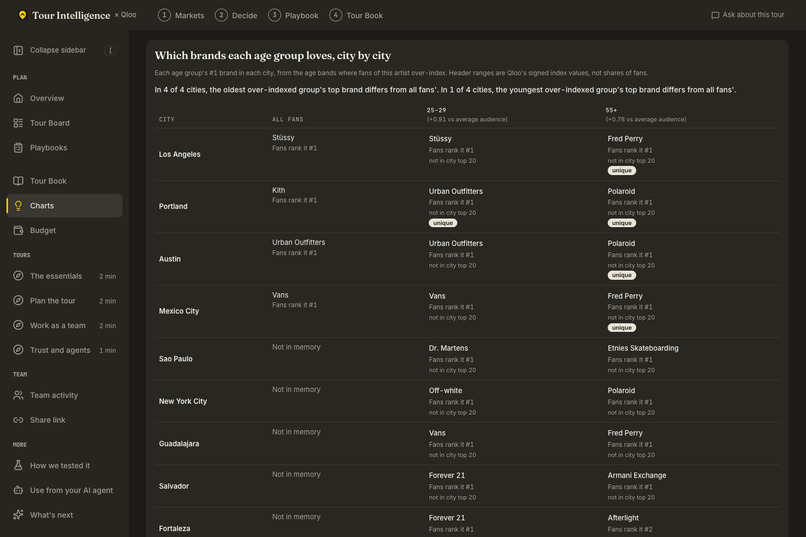The image size is (806, 537).
Task: Start Trust and agents tour
Action: coord(65,350)
